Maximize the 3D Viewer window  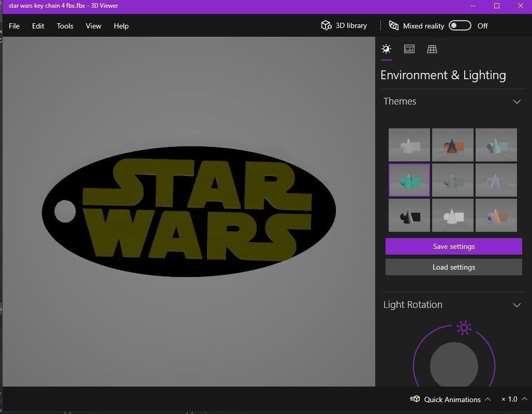point(497,6)
